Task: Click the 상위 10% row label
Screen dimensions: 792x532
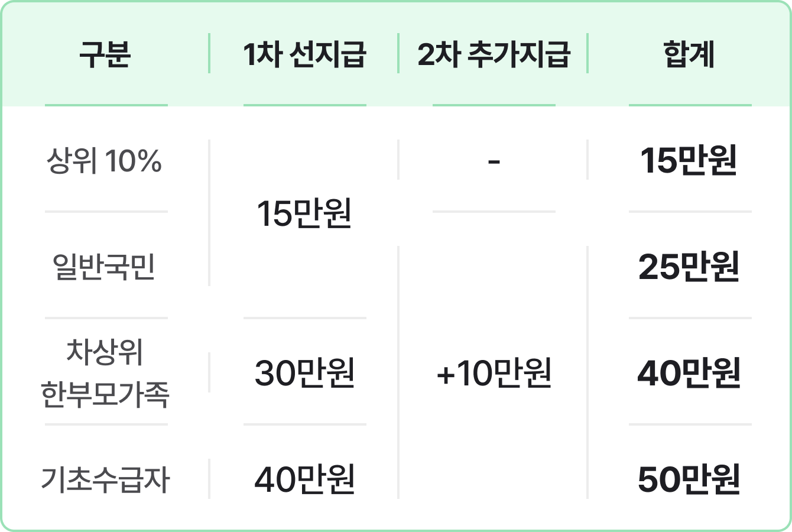Action: [104, 160]
